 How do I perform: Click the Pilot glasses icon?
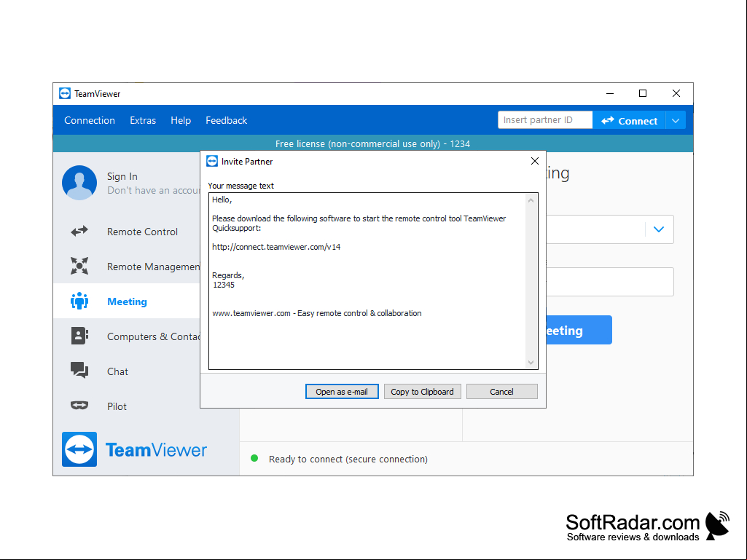pos(79,406)
